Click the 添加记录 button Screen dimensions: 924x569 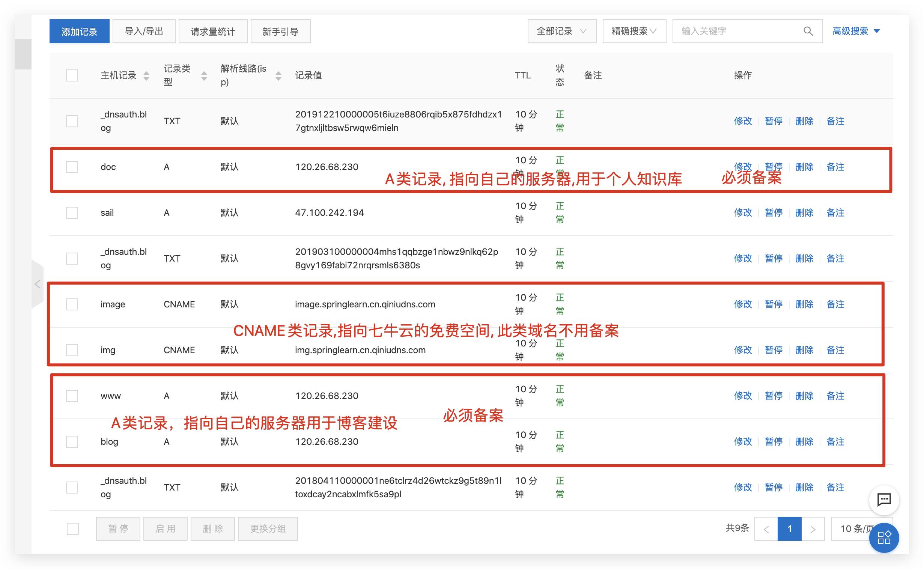tap(80, 31)
